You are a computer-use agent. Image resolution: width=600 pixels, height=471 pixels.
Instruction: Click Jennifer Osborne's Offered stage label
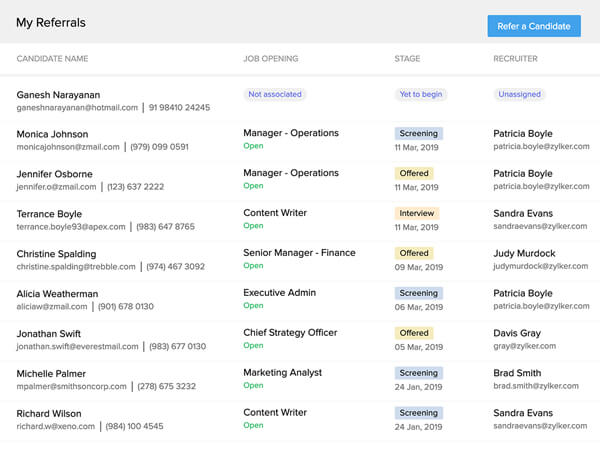pyautogui.click(x=413, y=173)
